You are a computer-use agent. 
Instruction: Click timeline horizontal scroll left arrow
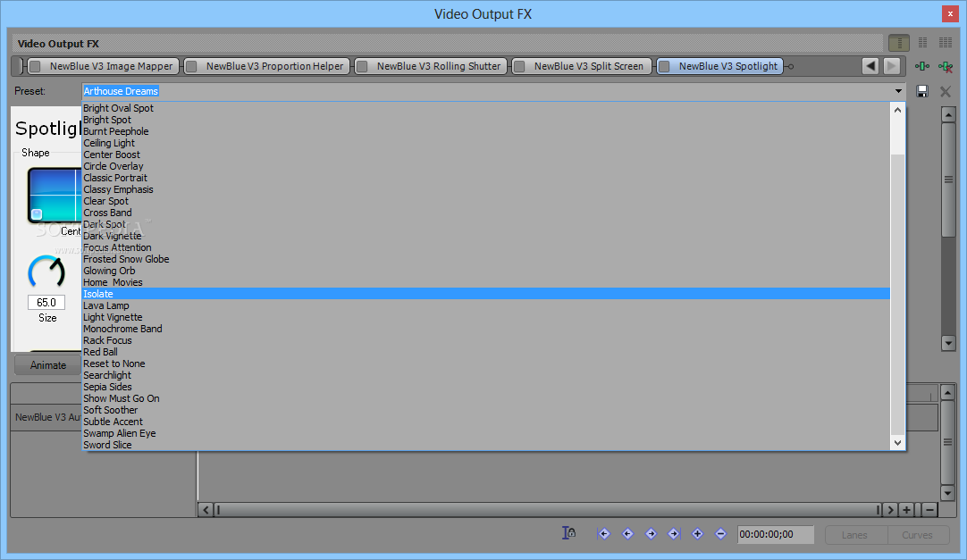tap(206, 509)
